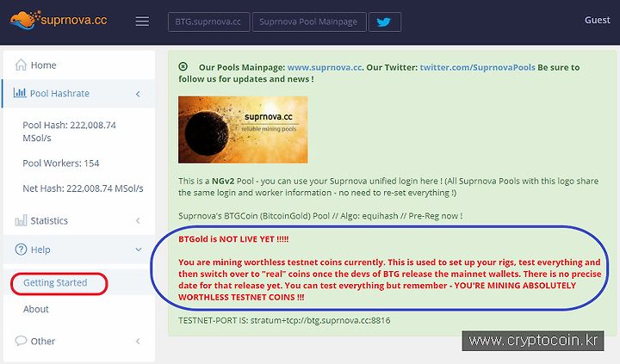Click the Algo: equihash pool description line

[320, 216]
